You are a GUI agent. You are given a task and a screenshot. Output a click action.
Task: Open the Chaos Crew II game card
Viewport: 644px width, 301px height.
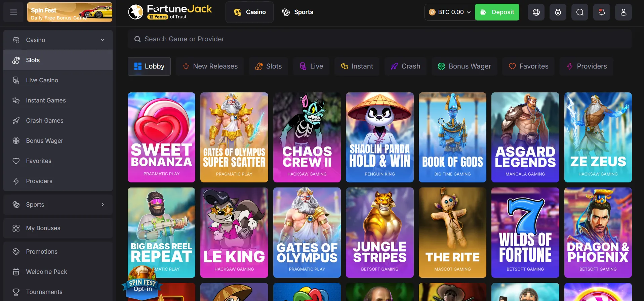click(307, 137)
